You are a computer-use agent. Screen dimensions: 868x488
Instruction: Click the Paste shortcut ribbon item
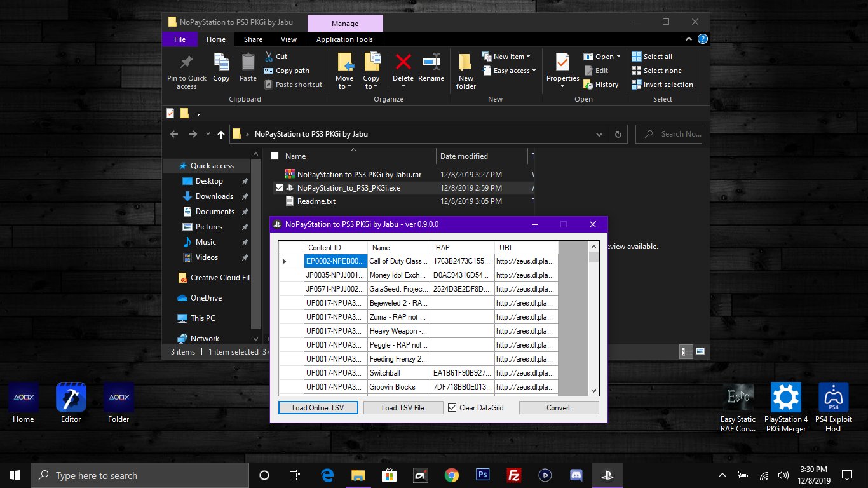[x=293, y=85]
